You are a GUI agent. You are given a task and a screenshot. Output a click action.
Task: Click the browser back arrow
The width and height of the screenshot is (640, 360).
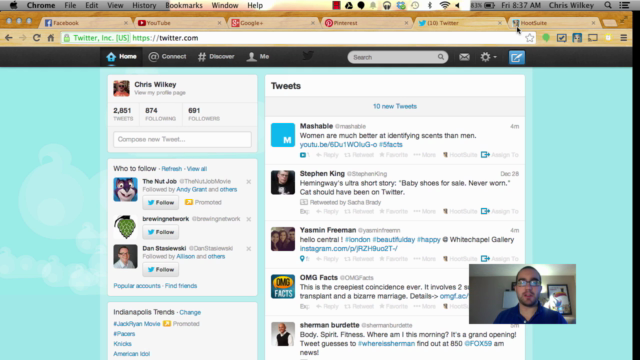tap(9, 38)
